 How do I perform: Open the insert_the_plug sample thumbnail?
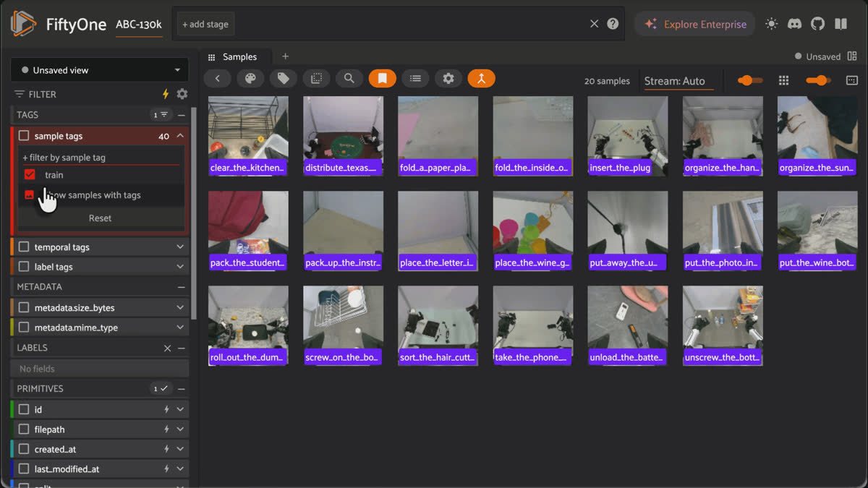[628, 136]
